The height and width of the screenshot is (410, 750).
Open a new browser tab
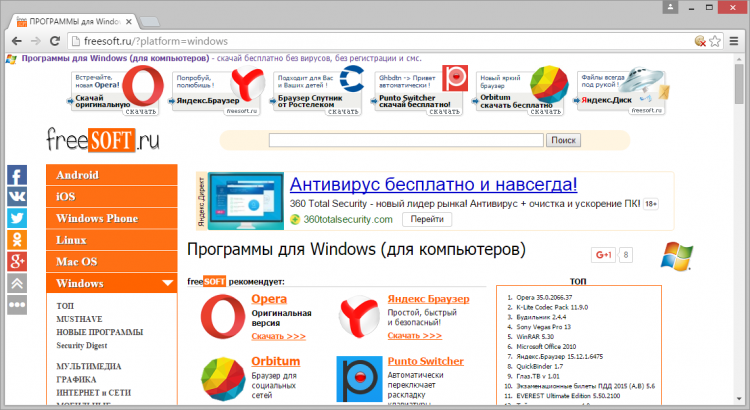(x=150, y=22)
